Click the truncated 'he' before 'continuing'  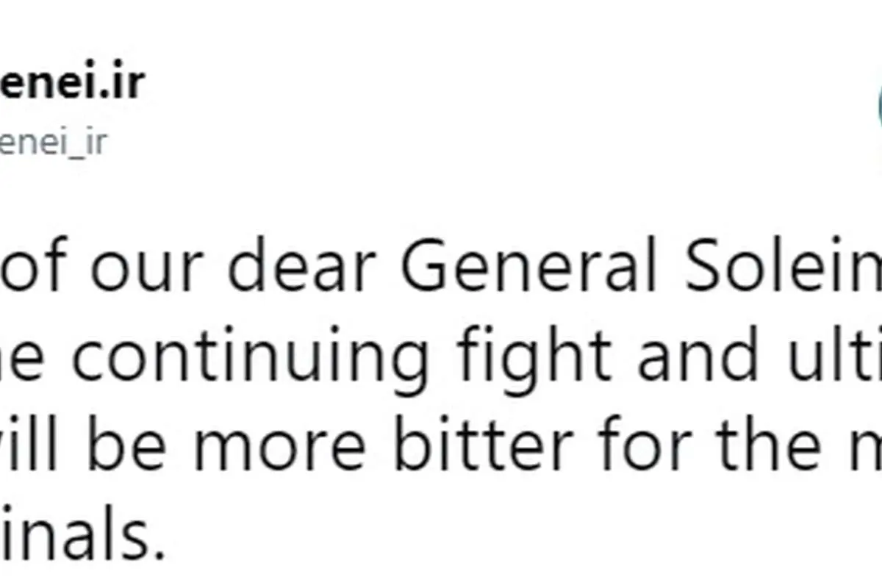[x=24, y=357]
